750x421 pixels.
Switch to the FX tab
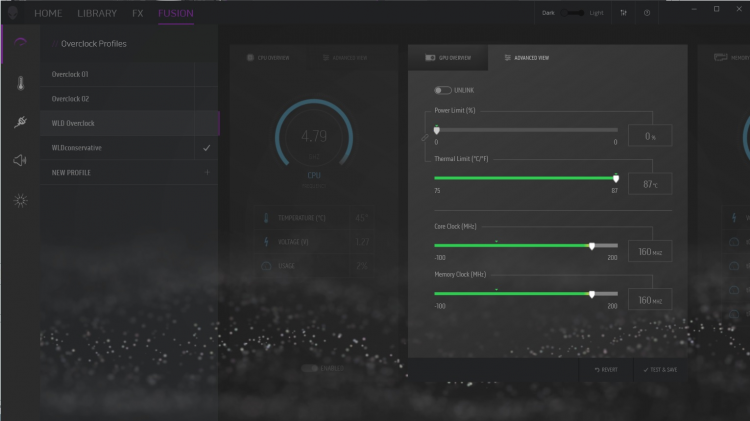tap(138, 13)
